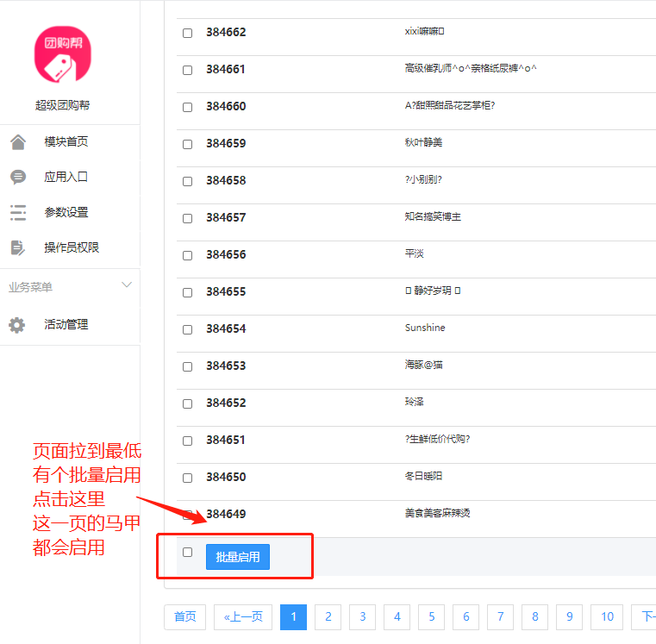Click nickname 秋叶静美
The image size is (656, 644).
pos(423,143)
